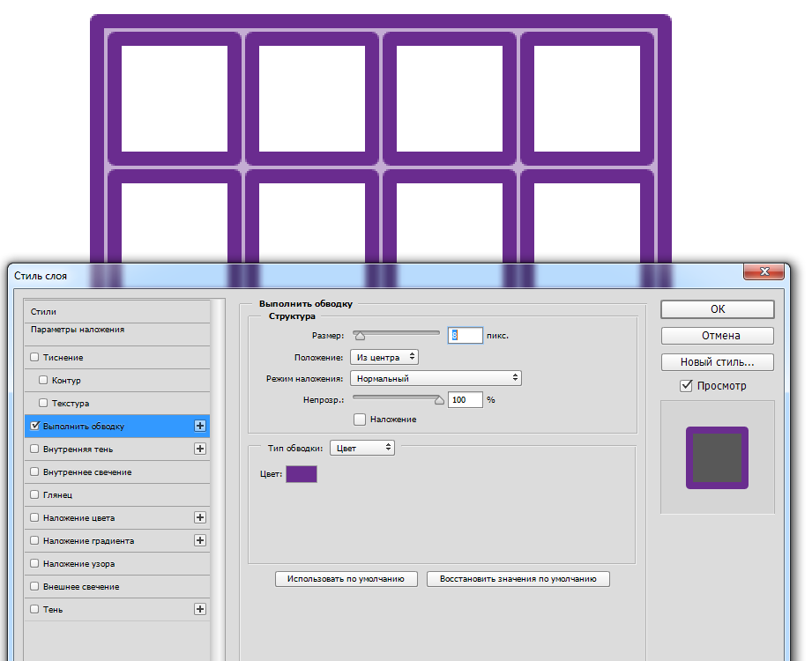
Task: Click the Отмена button
Action: tap(718, 336)
